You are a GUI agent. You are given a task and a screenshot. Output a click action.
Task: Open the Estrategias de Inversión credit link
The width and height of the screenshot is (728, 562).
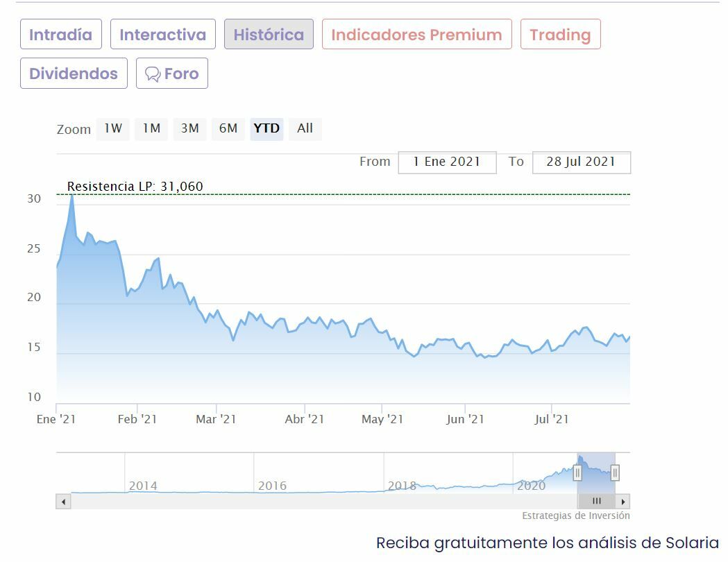[576, 516]
